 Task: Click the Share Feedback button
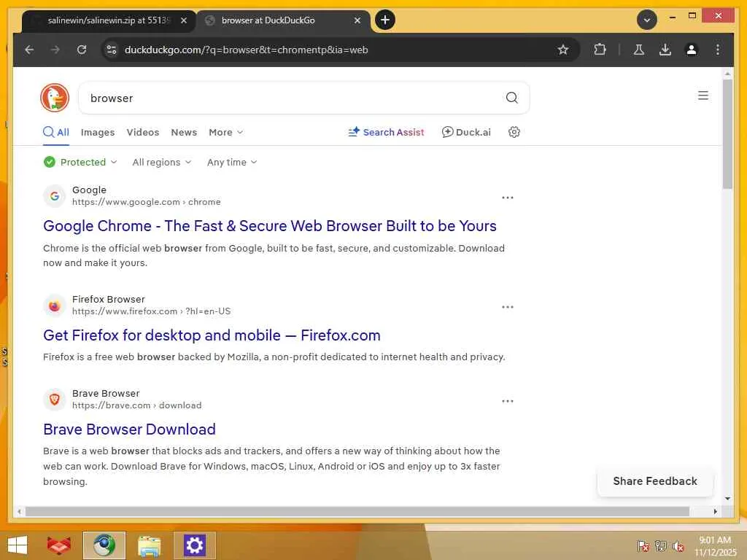click(654, 481)
